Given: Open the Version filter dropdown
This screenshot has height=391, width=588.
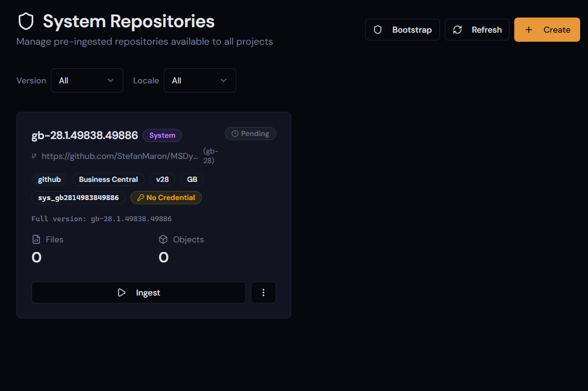Looking at the screenshot, I should pos(87,80).
